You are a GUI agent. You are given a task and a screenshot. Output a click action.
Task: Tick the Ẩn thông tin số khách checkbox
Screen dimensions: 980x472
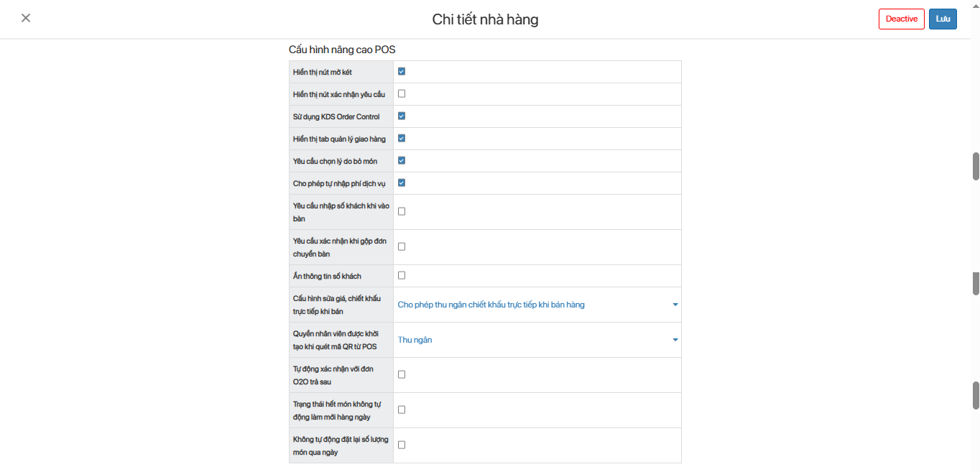pyautogui.click(x=402, y=275)
